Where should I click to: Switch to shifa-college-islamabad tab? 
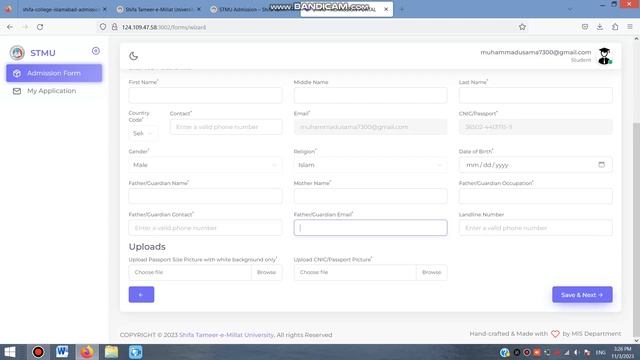click(60, 9)
